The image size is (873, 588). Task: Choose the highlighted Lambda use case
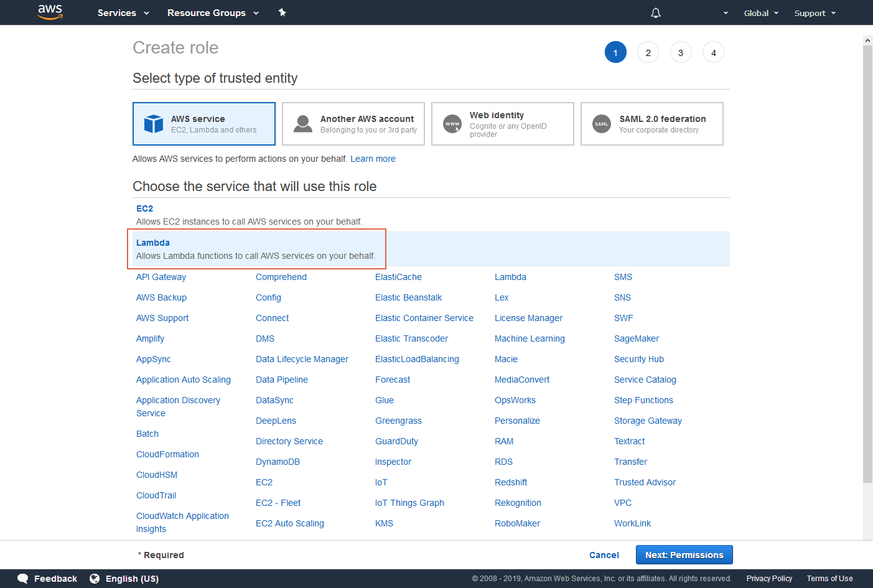pos(431,249)
